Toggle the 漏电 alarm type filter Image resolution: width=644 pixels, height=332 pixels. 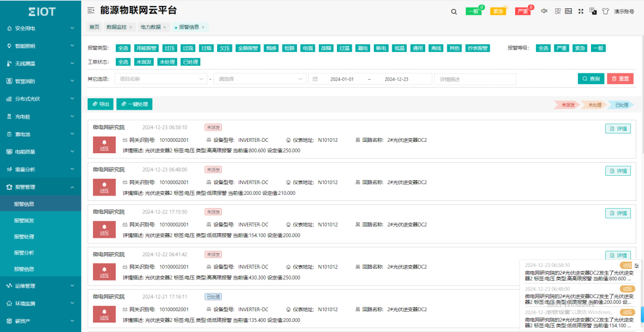pyautogui.click(x=362, y=48)
